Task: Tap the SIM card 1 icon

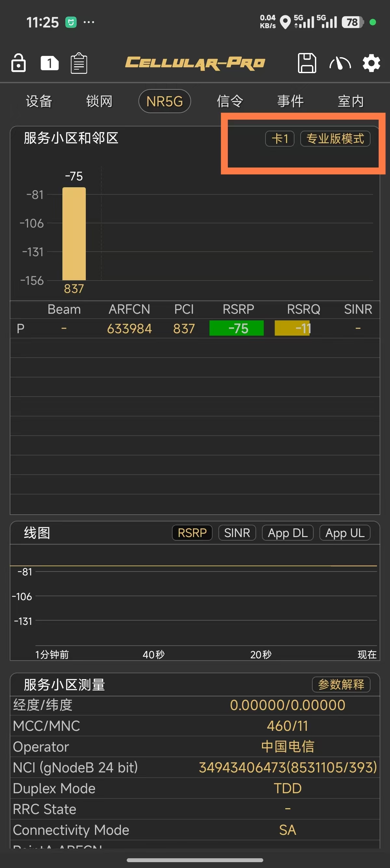Action: 49,63
